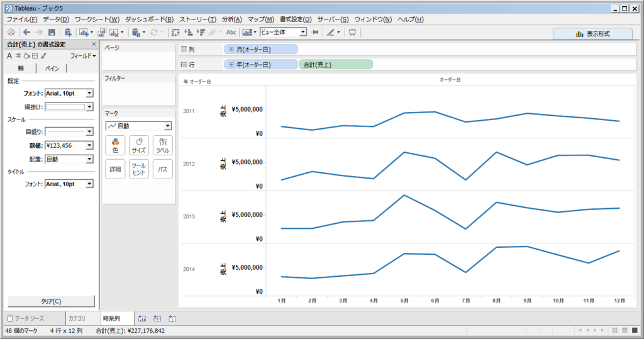Click the fix axes pin icon

point(315,32)
